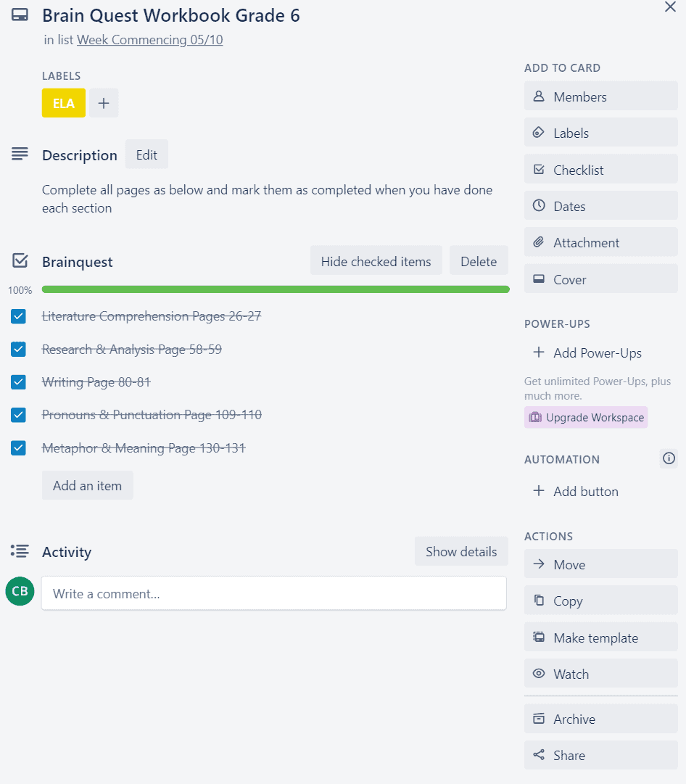Open the Labels option in the sidebar
The height and width of the screenshot is (784, 686).
pos(601,133)
